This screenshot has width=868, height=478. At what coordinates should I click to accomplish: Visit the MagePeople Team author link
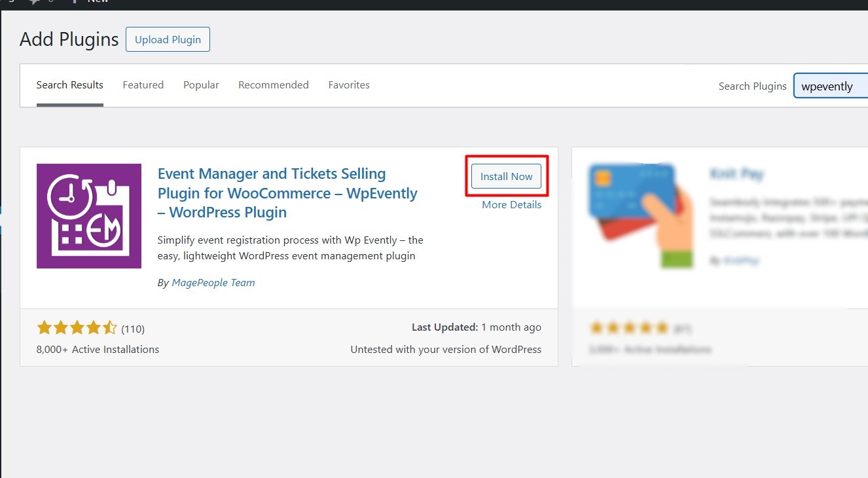click(213, 283)
